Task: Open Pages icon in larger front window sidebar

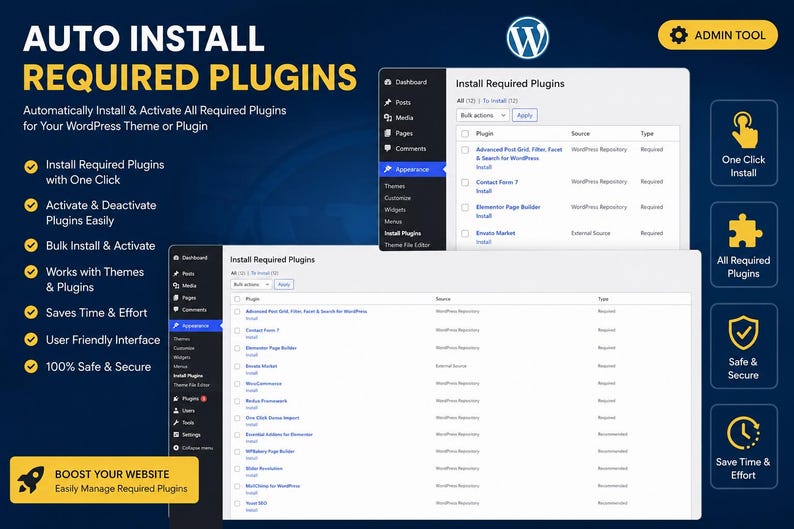Action: coord(176,298)
